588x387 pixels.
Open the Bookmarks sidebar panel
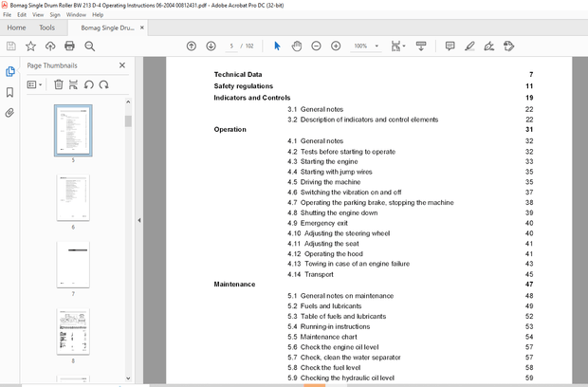click(10, 92)
